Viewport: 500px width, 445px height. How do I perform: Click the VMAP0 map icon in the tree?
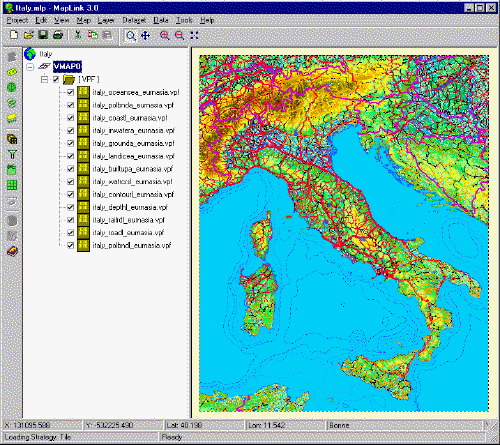(44, 66)
